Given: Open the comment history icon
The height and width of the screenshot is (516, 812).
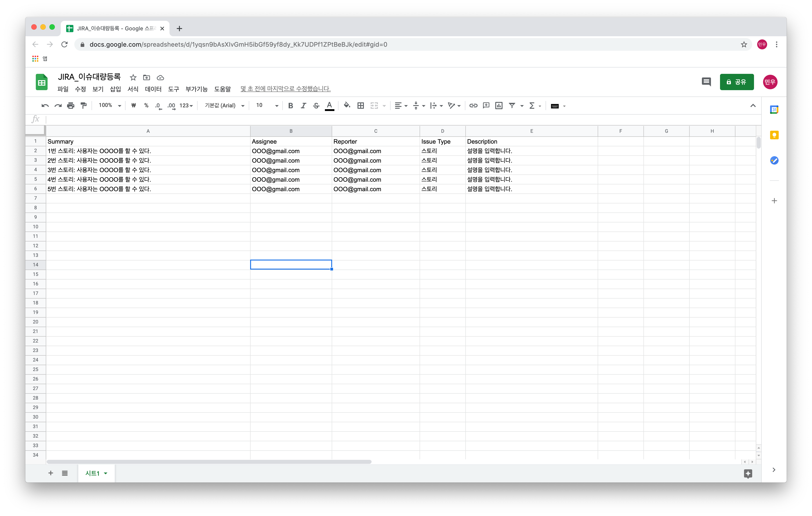Looking at the screenshot, I should coord(706,82).
